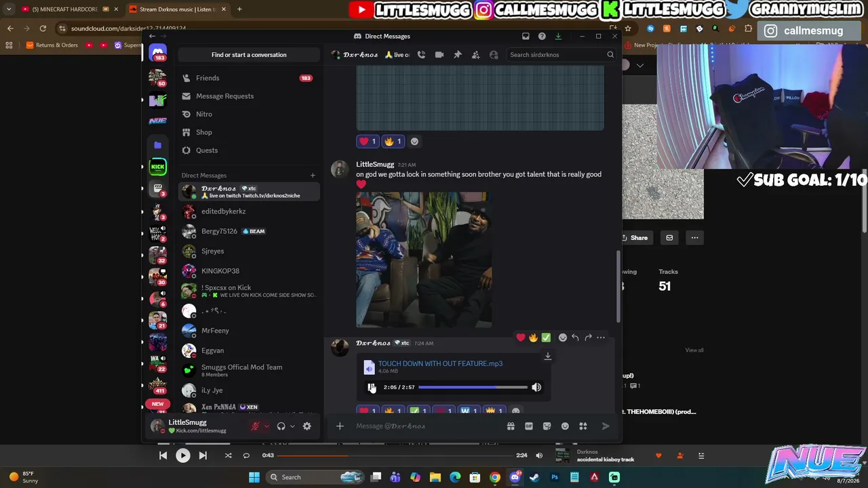
Task: Click the plus attachment button
Action: (x=340, y=426)
